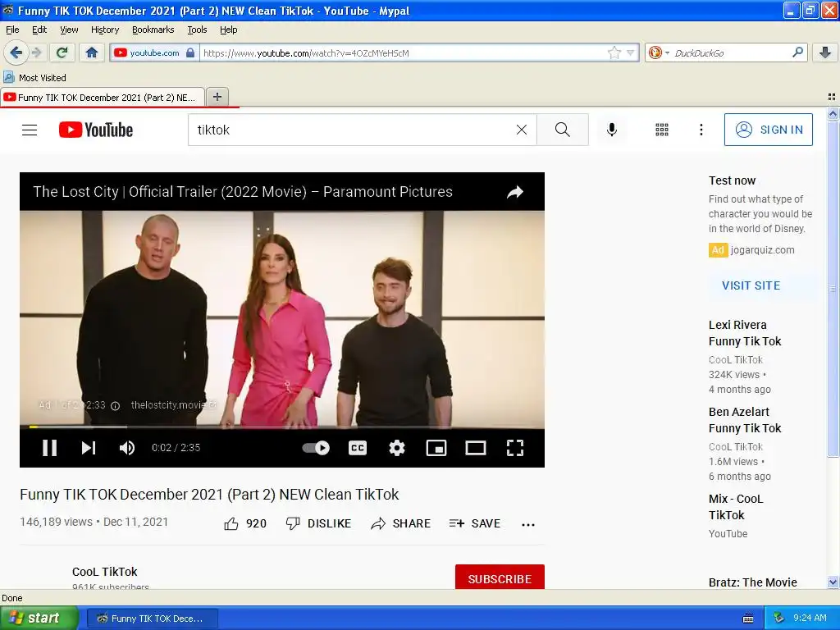This screenshot has width=840, height=630.
Task: Clear the tiktok search query with X
Action: [x=521, y=130]
